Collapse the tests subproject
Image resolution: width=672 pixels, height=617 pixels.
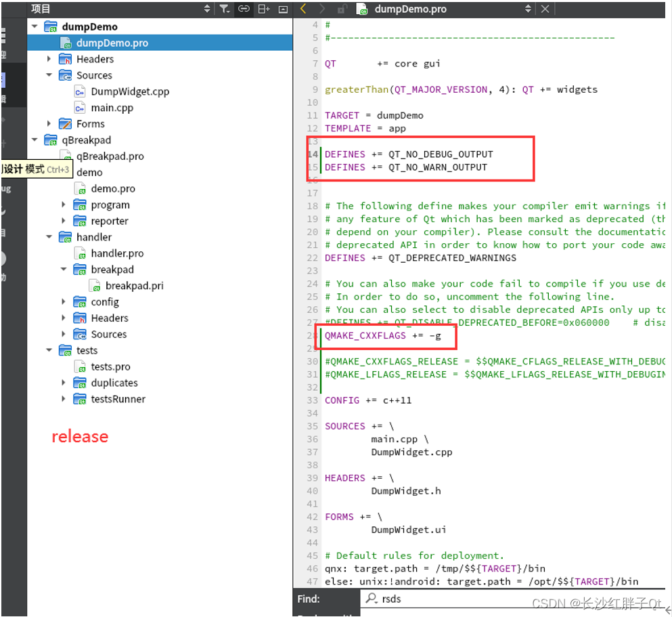point(49,350)
